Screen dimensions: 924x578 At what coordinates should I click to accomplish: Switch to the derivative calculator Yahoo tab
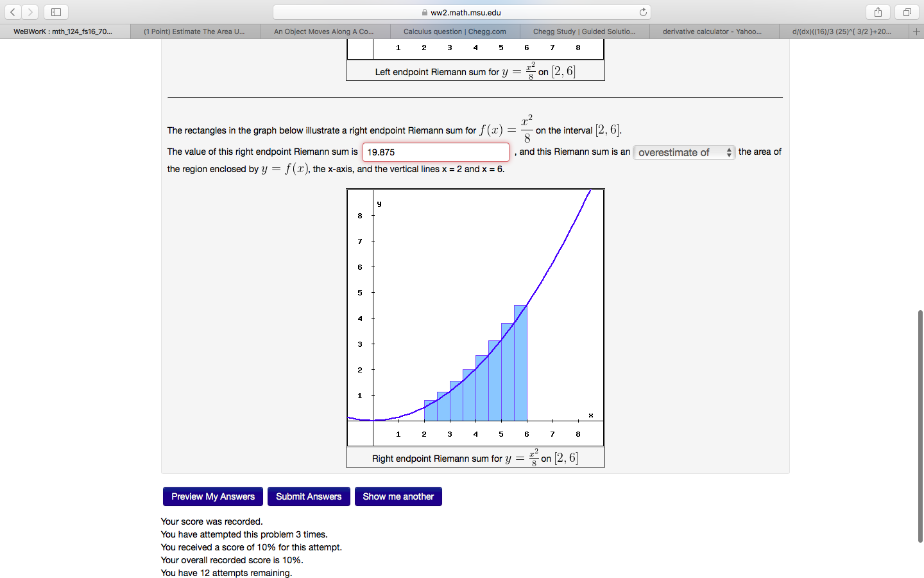pos(713,31)
